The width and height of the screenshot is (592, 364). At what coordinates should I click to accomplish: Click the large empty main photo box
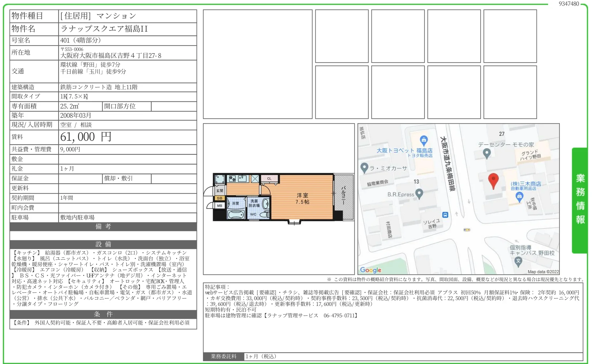tap(257, 64)
